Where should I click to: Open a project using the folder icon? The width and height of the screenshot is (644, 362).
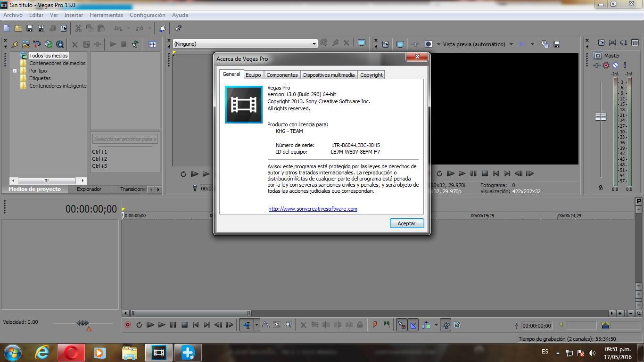coord(18,29)
